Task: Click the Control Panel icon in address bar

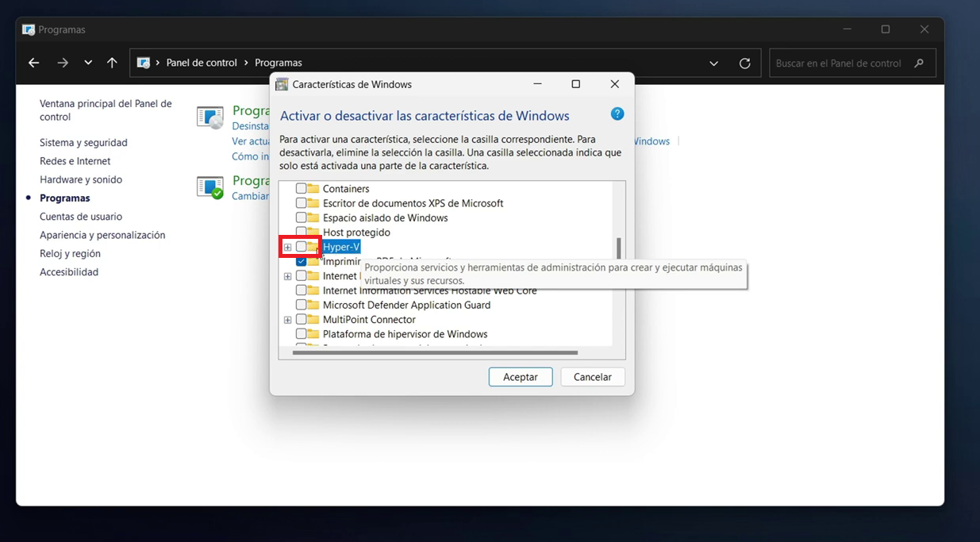Action: [x=144, y=63]
